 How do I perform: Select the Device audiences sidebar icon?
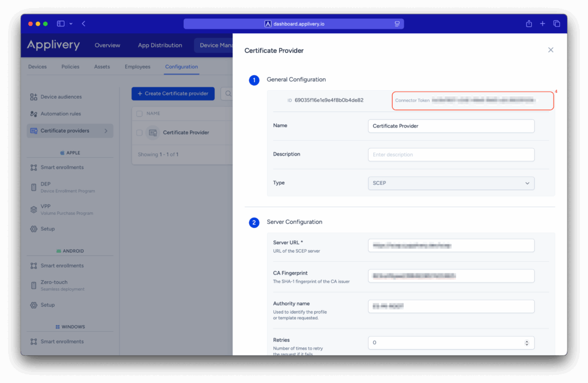click(x=33, y=96)
